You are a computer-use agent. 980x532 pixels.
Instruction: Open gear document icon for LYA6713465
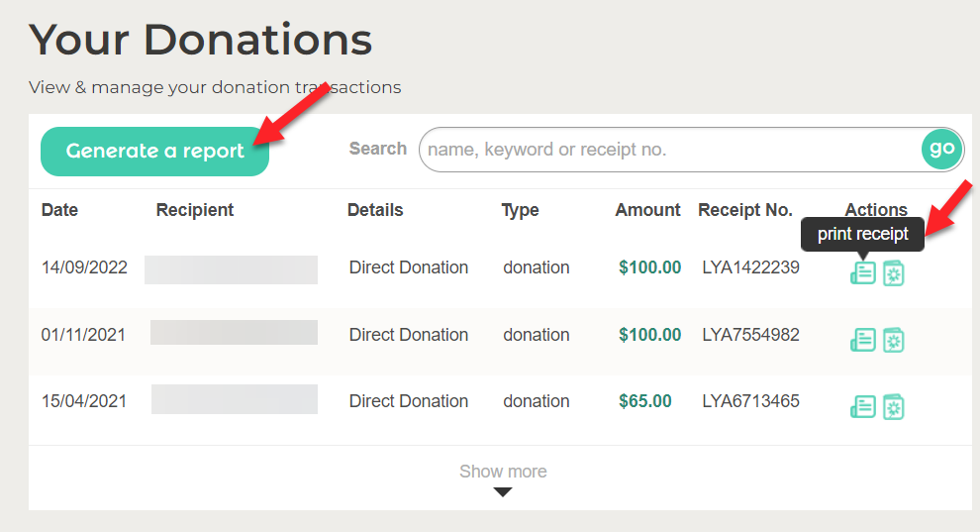(x=894, y=407)
